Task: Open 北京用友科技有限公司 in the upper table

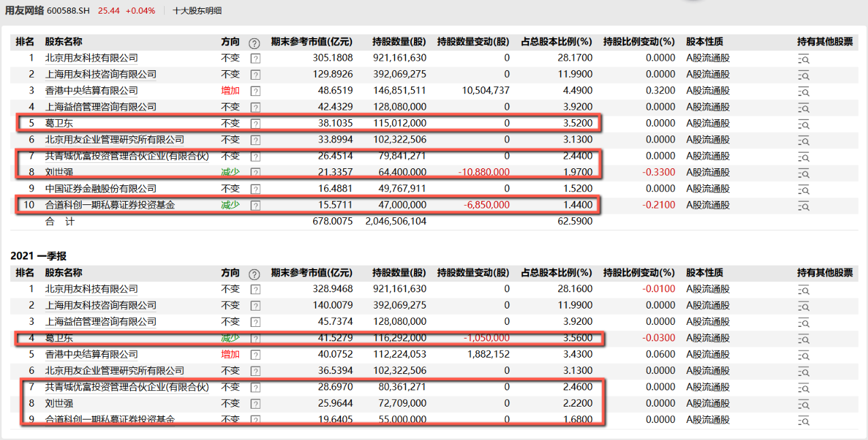Action: pos(91,58)
